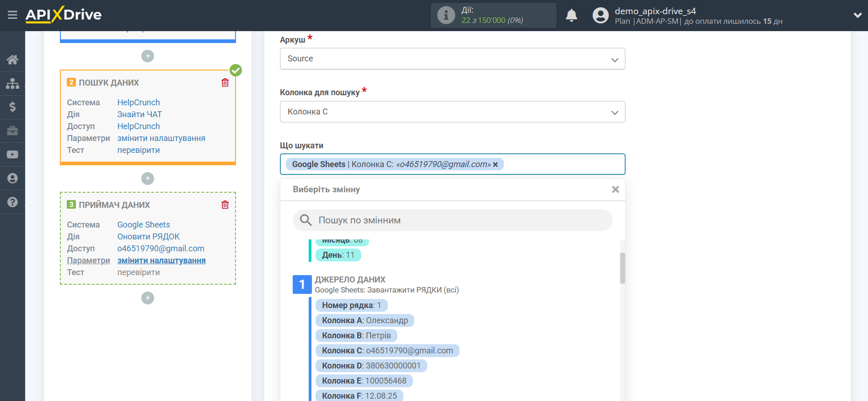Select variable Колонка B: Петрів
The image size is (868, 401).
[x=356, y=336]
